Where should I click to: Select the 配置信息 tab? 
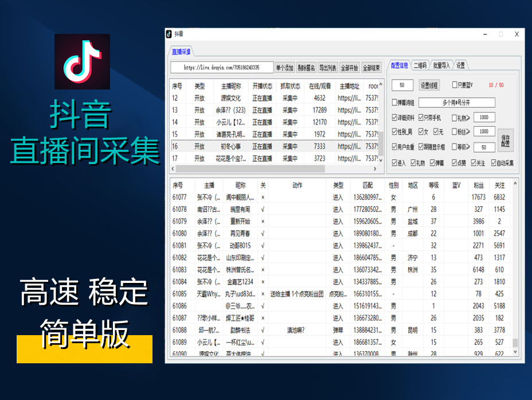[400, 65]
